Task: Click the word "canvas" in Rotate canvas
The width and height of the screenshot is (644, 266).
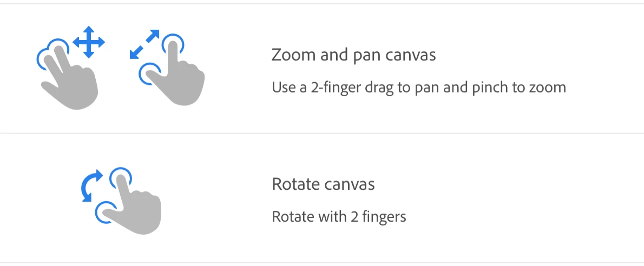Action: 349,184
